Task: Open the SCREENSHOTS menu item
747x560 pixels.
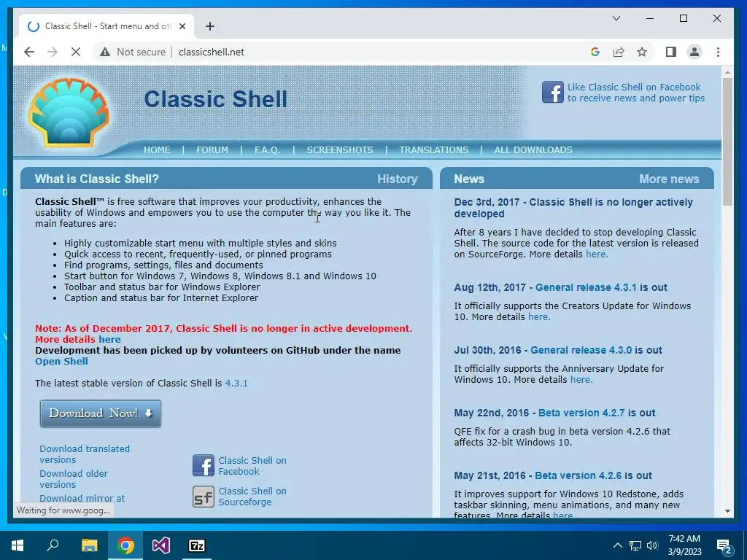Action: [x=340, y=150]
